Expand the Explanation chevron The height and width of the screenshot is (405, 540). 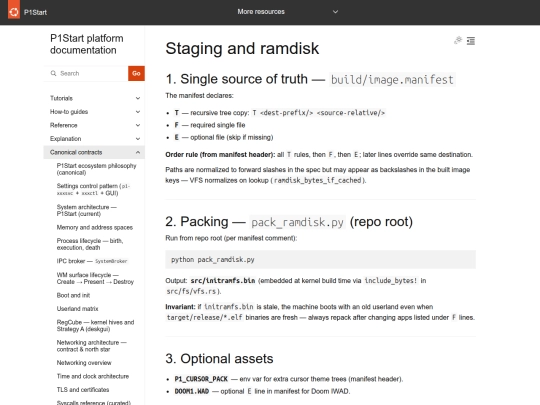click(x=138, y=139)
